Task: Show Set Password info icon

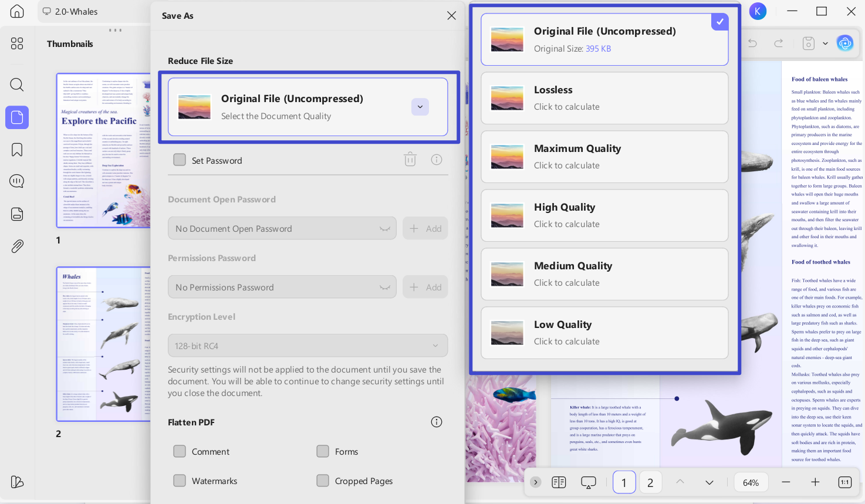Action: coord(437,160)
